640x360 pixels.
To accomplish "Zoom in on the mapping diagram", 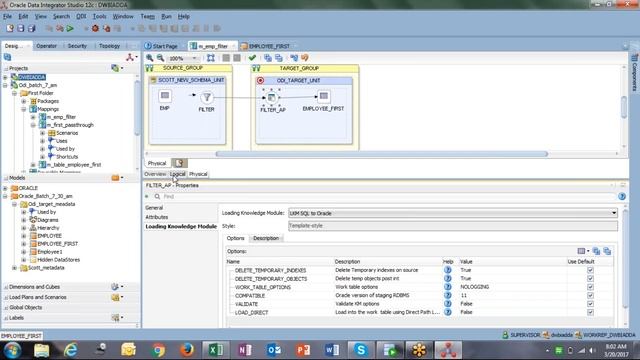I will click(150, 58).
